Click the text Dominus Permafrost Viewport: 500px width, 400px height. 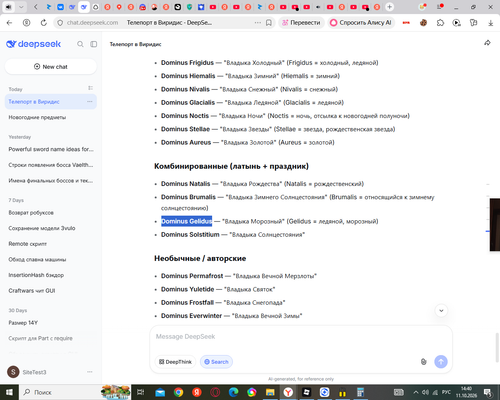pos(192,276)
